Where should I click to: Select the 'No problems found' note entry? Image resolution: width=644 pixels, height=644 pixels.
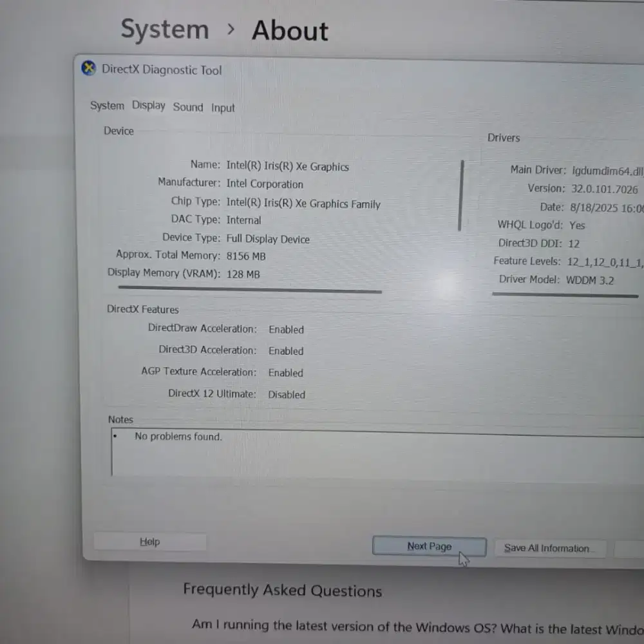[x=178, y=436]
